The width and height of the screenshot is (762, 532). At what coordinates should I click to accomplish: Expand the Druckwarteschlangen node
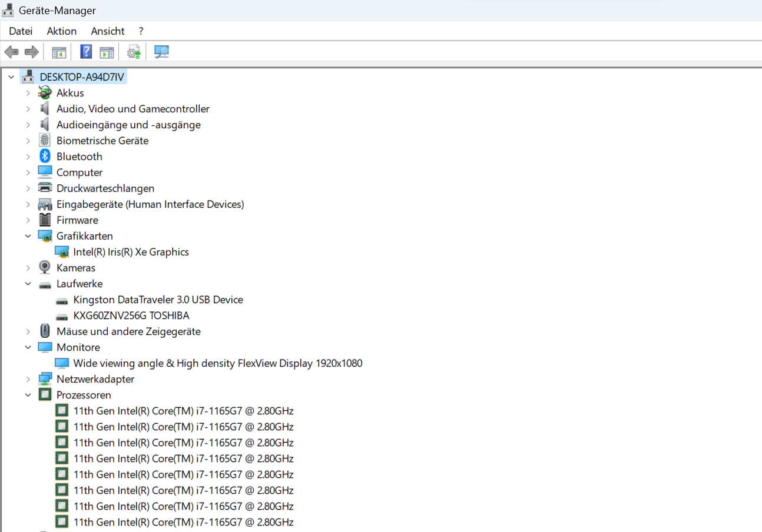(x=28, y=188)
